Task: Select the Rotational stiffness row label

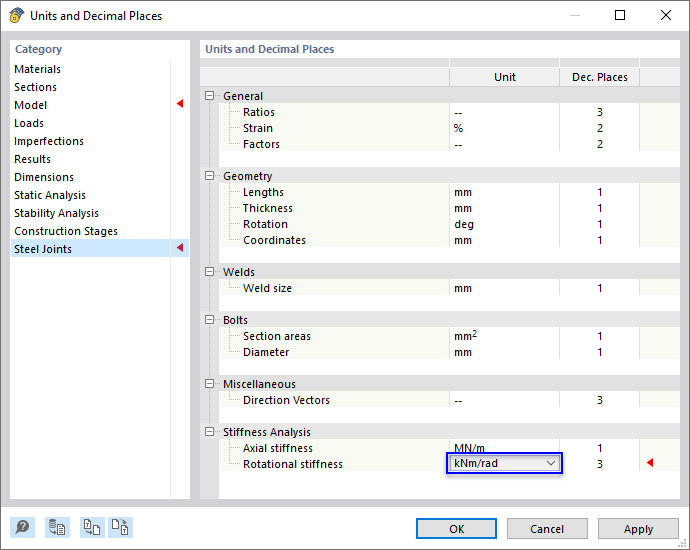Action: point(293,464)
